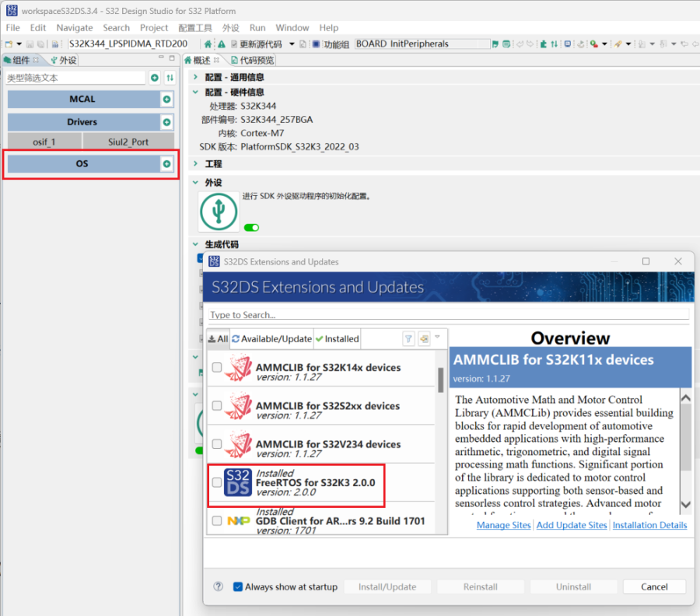Click the help question mark in the dialog
This screenshot has width=700, height=616.
click(218, 586)
